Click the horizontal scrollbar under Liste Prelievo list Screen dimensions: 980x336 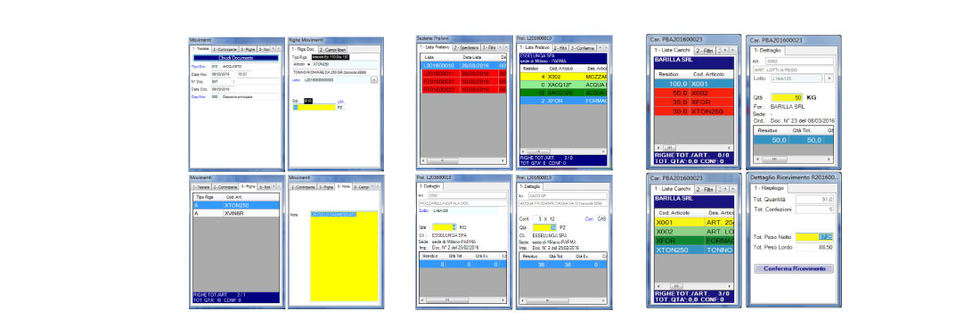tap(463, 160)
